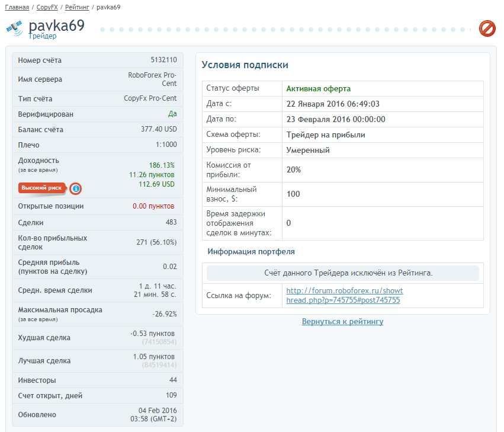The height and width of the screenshot is (432, 504).
Task: Click the pavka69 trader name heading
Action: (56, 25)
